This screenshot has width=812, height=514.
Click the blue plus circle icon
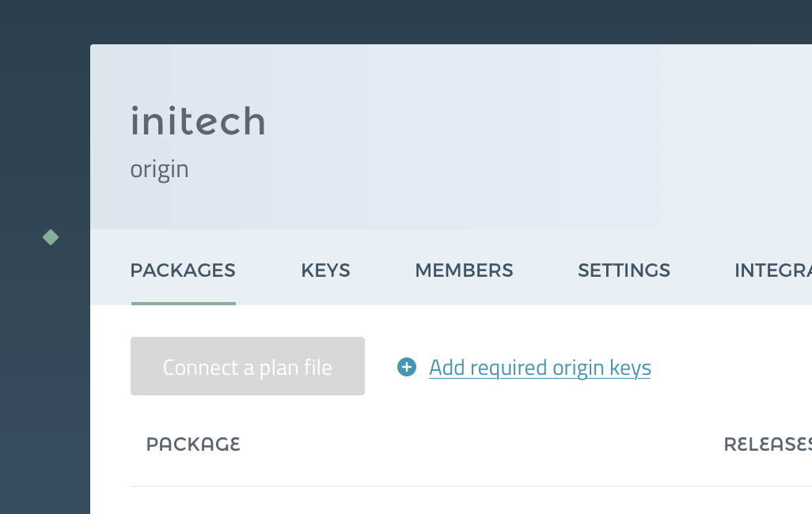pos(407,367)
